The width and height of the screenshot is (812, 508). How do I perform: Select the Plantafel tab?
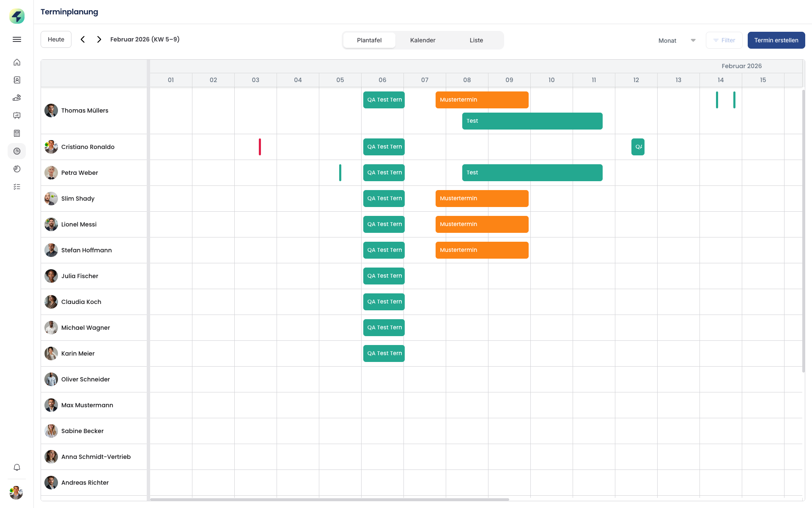(369, 40)
